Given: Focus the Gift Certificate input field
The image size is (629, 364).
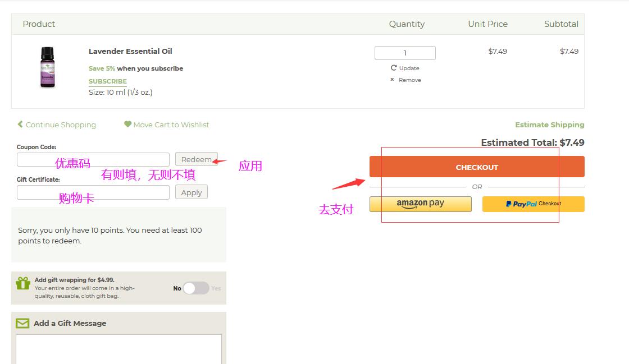Looking at the screenshot, I should (x=93, y=192).
